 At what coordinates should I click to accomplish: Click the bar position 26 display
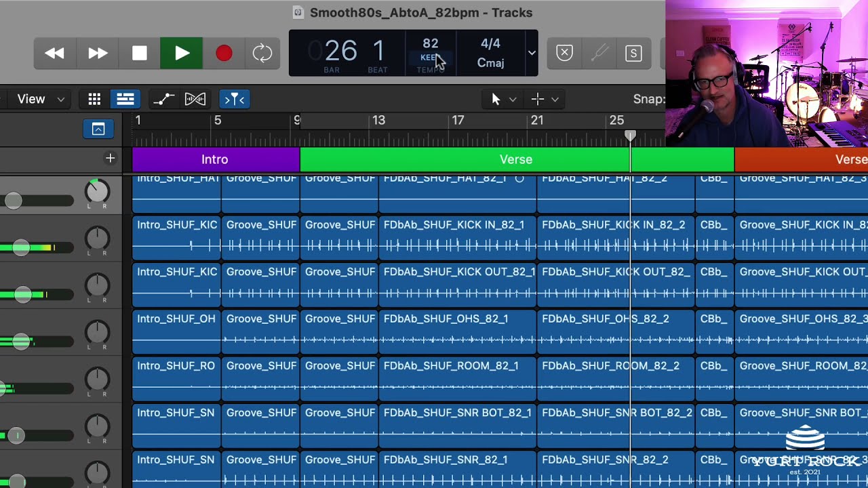(x=340, y=51)
